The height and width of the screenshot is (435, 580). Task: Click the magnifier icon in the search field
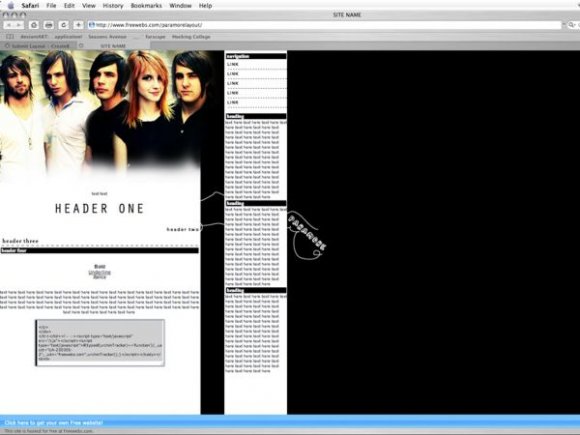pyautogui.click(x=571, y=25)
